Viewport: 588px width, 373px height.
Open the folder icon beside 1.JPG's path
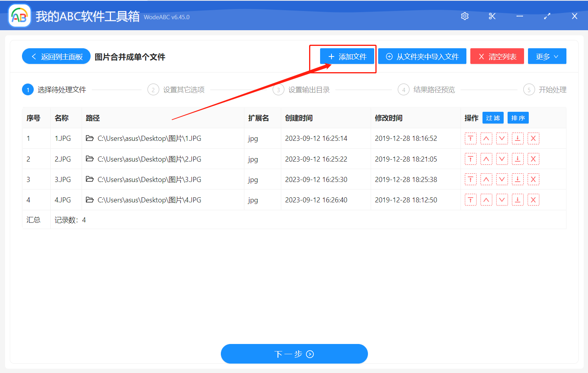coord(89,138)
